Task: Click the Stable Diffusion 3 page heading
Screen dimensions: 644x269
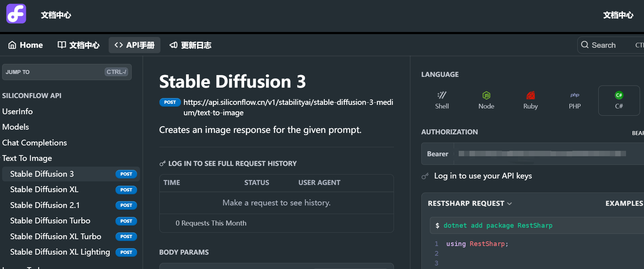Action: pyautogui.click(x=232, y=82)
